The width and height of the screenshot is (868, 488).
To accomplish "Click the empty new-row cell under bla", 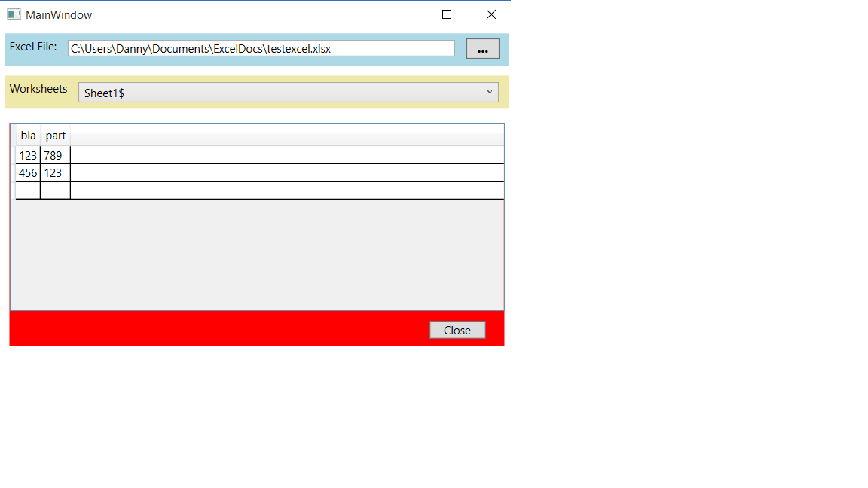I will coord(28,191).
